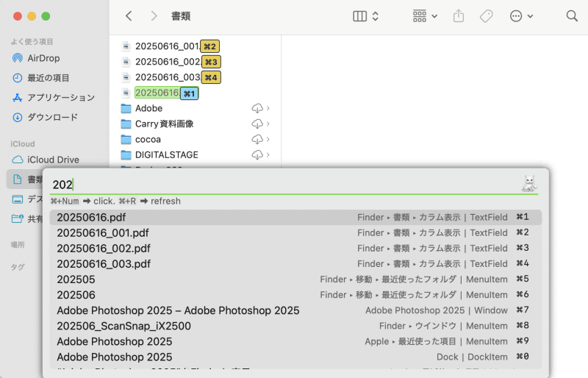Expand the Adobe folder chevron
Screen dimensions: 588x378
click(268, 108)
